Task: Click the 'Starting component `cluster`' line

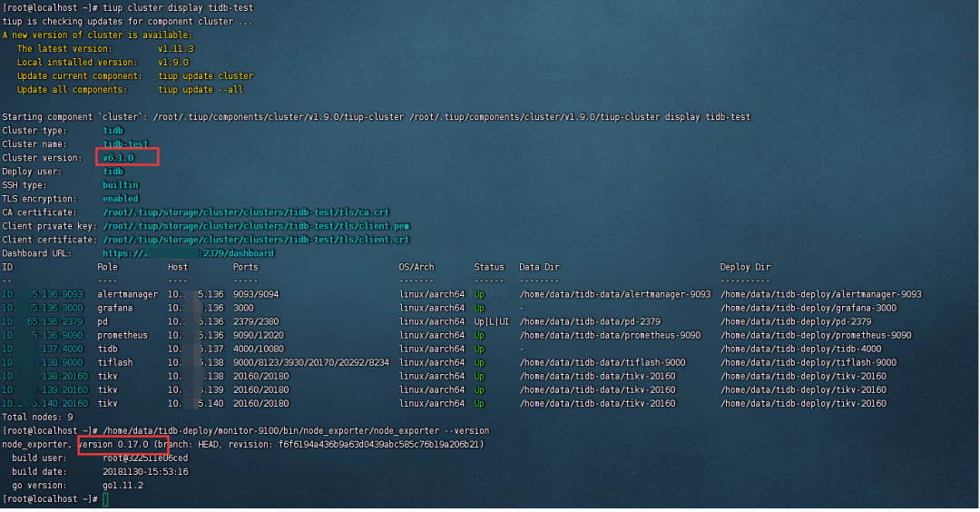Action: 377,117
